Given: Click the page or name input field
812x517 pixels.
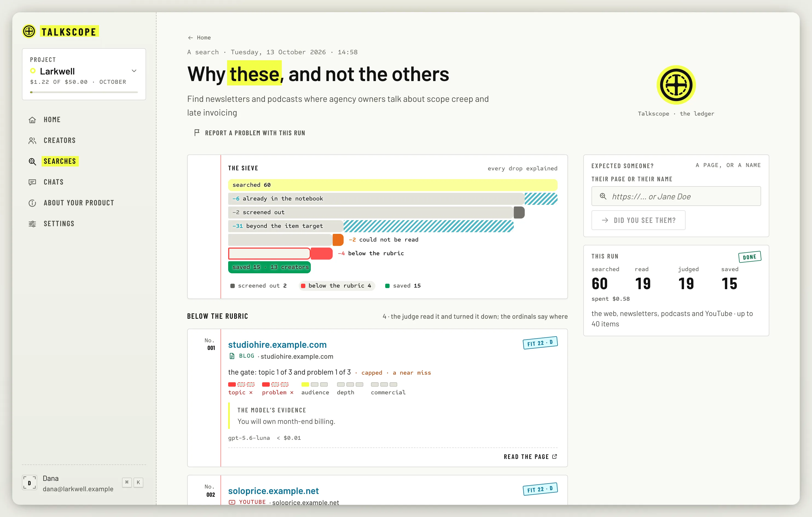Looking at the screenshot, I should (676, 196).
